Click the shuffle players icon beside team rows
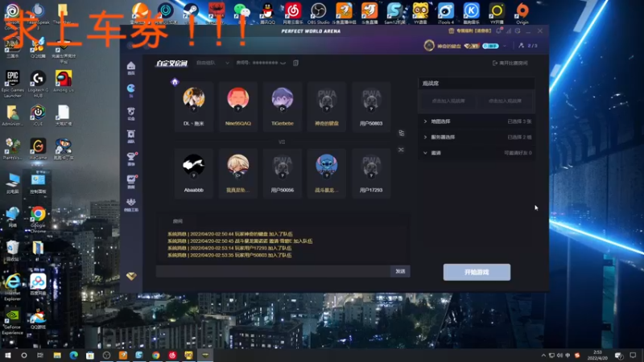This screenshot has height=362, width=644. coord(401,150)
